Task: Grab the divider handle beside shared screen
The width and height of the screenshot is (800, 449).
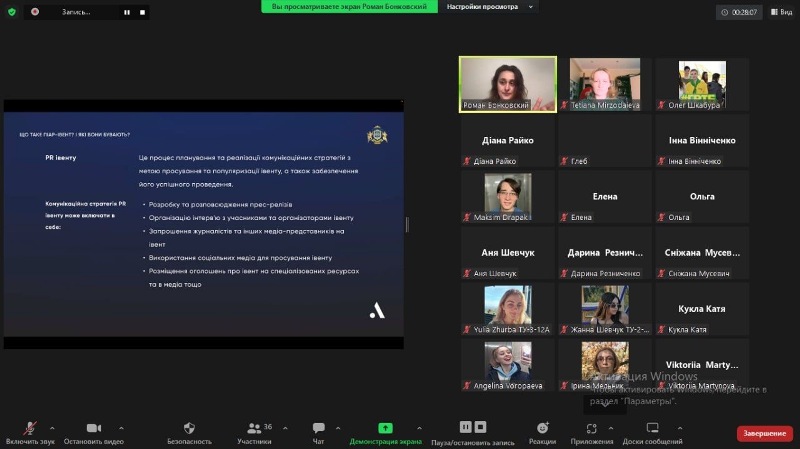Action: click(407, 224)
